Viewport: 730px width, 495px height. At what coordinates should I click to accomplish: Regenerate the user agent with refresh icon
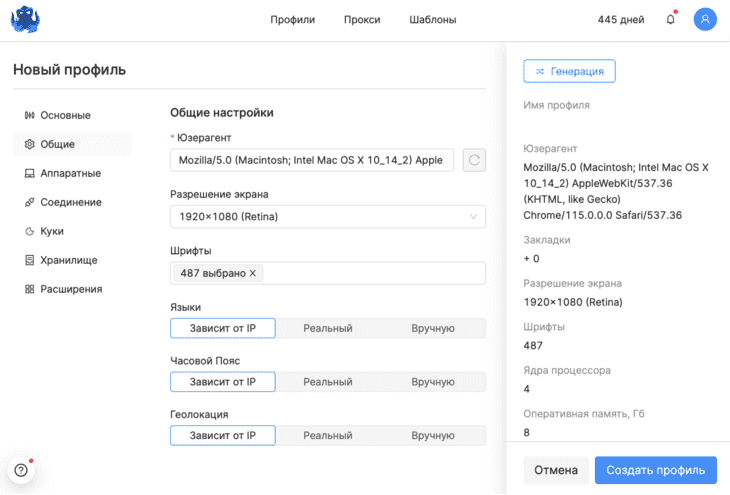point(474,160)
